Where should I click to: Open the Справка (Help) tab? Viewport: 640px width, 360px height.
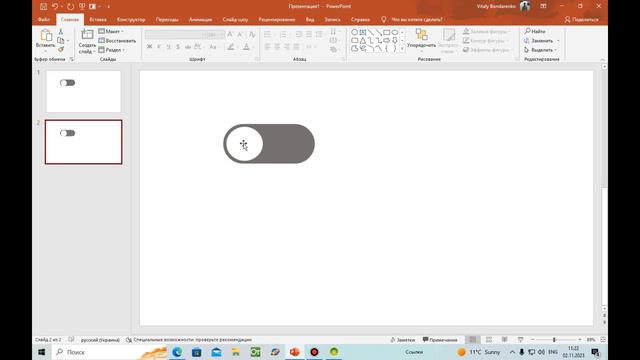pyautogui.click(x=360, y=20)
